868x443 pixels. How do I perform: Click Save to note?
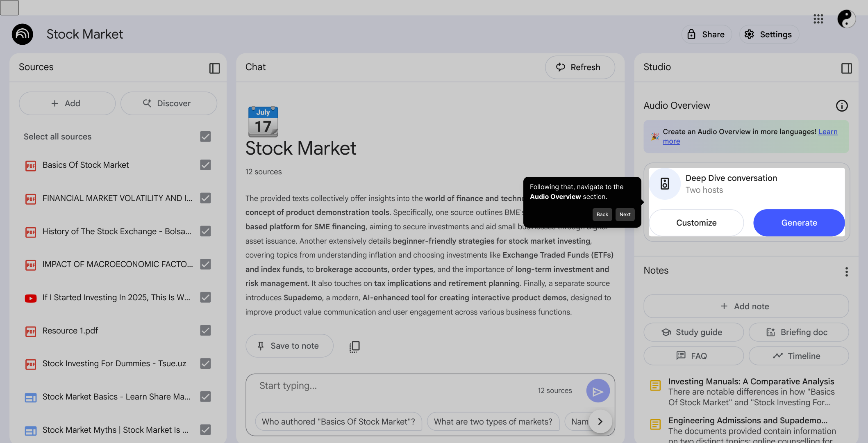pyautogui.click(x=289, y=346)
